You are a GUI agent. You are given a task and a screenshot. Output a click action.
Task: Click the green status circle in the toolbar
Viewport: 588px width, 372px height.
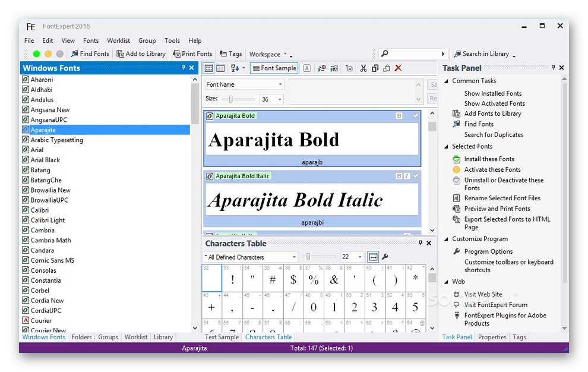tap(36, 54)
